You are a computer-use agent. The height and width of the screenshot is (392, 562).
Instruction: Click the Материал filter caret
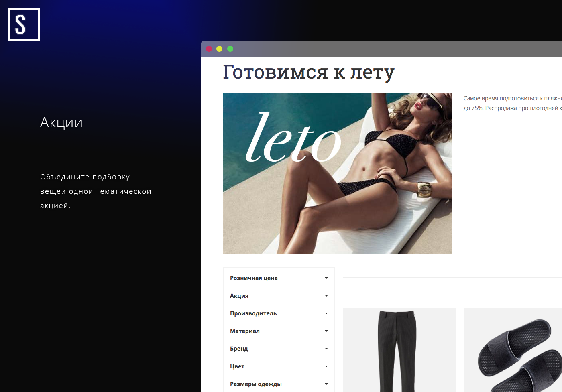pos(326,331)
